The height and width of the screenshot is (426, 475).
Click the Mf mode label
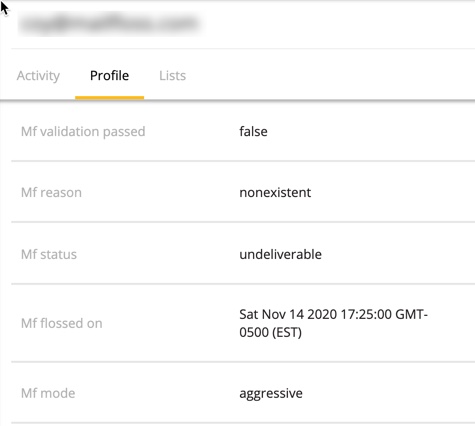[x=48, y=393]
